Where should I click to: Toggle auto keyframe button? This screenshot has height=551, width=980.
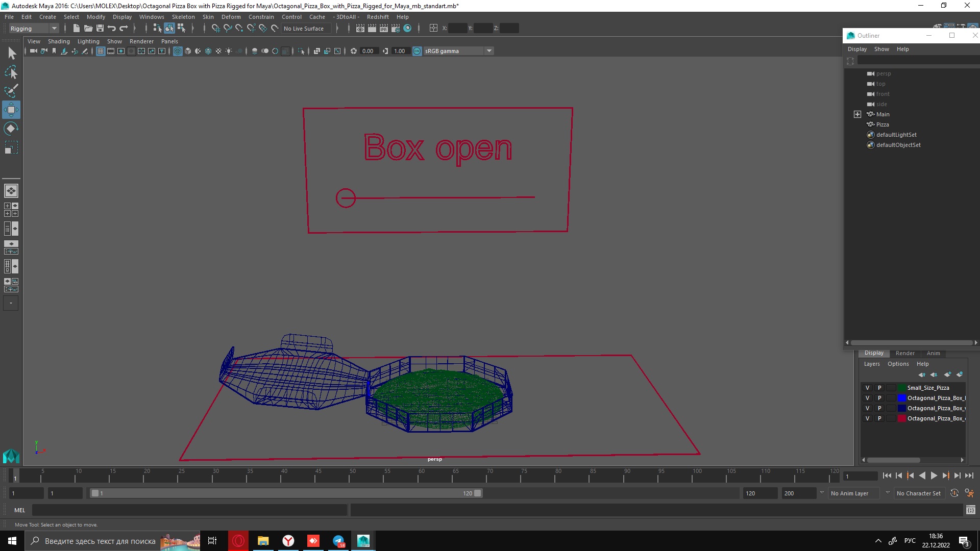[x=954, y=493]
